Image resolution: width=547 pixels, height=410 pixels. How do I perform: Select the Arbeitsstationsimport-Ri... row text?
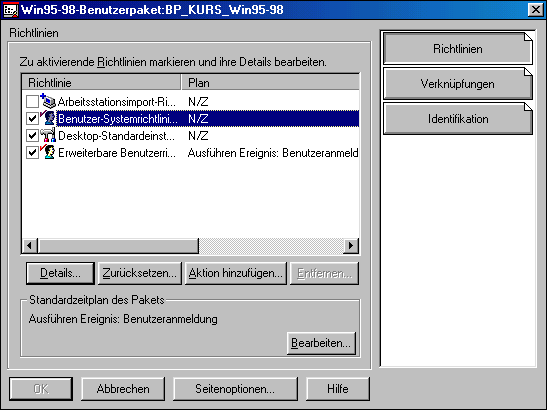(117, 102)
